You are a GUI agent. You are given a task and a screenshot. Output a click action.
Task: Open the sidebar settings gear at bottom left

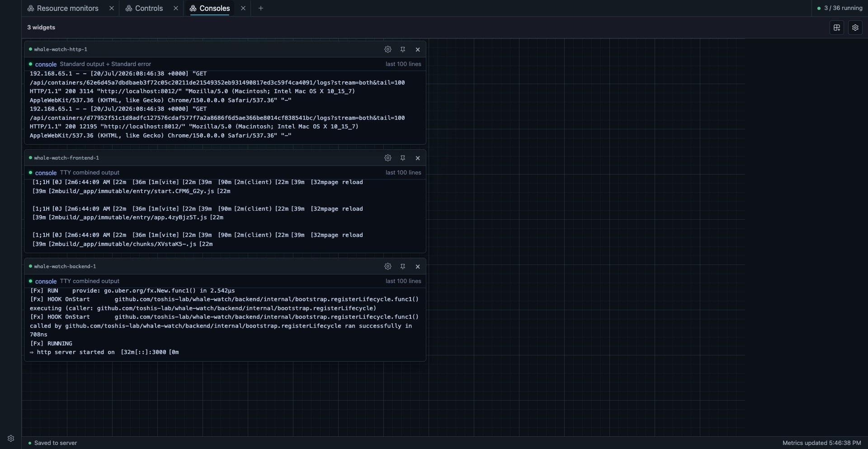point(11,438)
